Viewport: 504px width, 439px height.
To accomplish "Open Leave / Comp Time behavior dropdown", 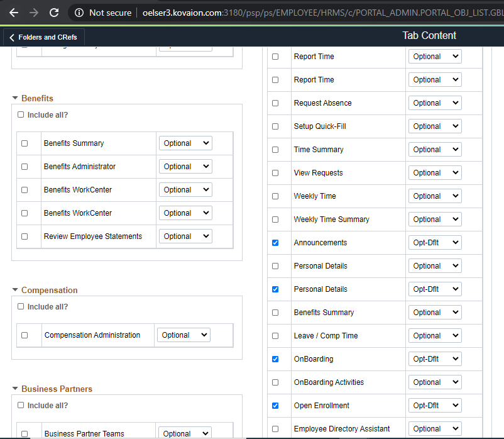I will [435, 336].
